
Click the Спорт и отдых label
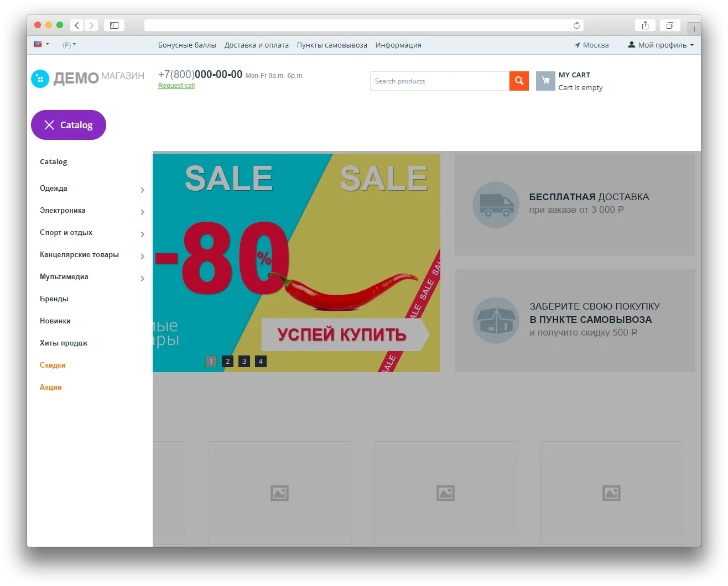coord(66,233)
